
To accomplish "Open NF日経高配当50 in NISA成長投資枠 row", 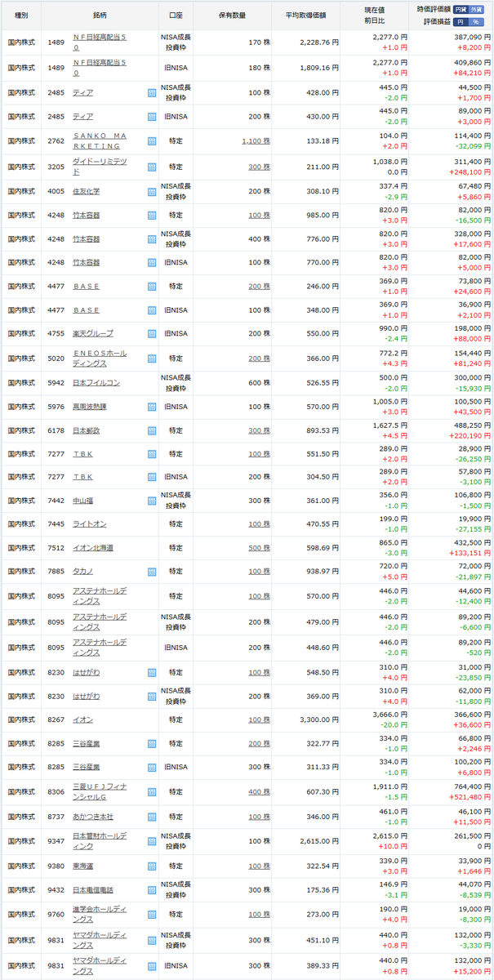I will pyautogui.click(x=101, y=42).
